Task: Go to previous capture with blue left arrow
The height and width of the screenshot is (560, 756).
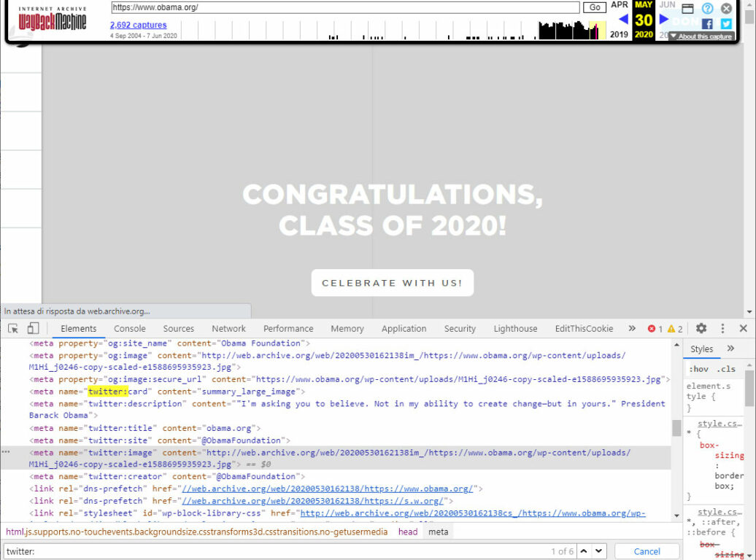Action: (623, 19)
